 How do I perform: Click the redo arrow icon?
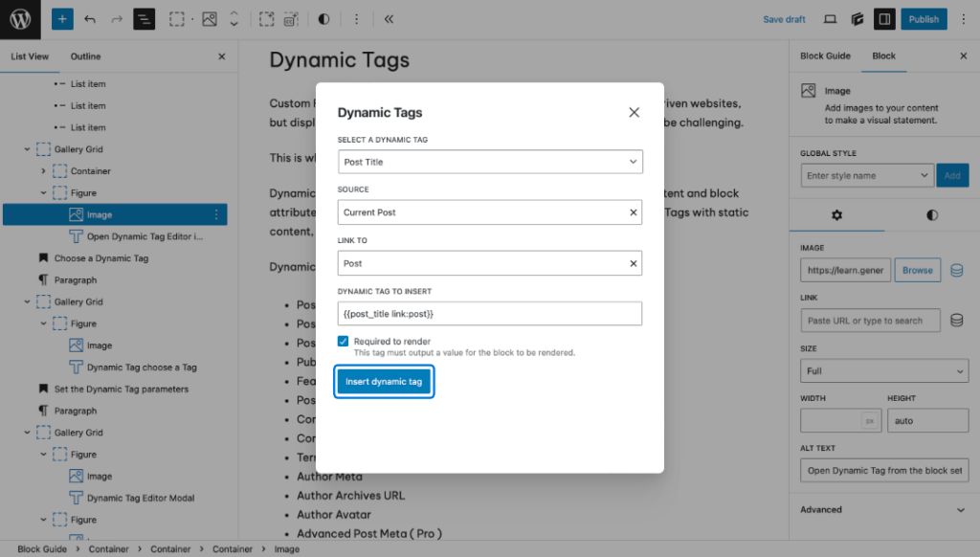click(x=117, y=19)
